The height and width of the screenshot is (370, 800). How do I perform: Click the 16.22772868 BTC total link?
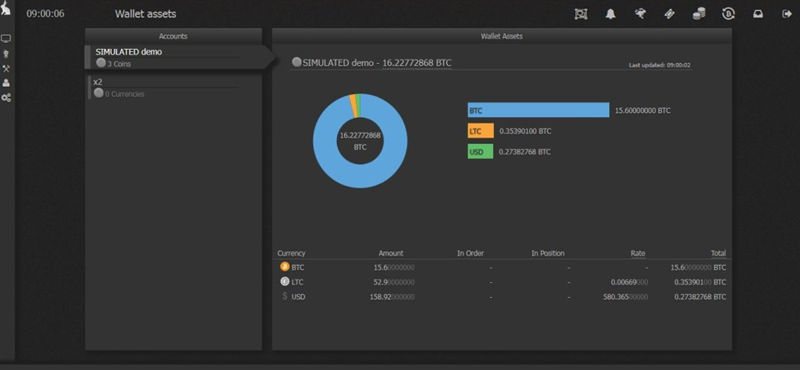(417, 63)
